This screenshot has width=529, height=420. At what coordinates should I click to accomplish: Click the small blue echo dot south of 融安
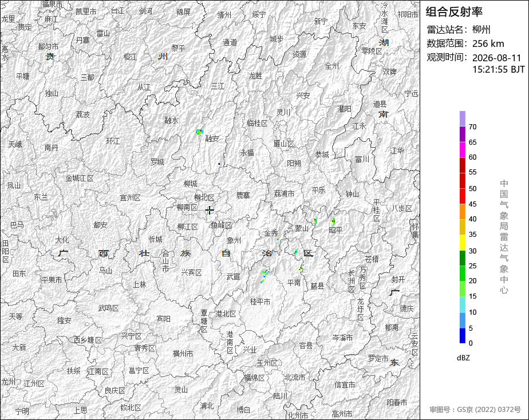pos(219,164)
